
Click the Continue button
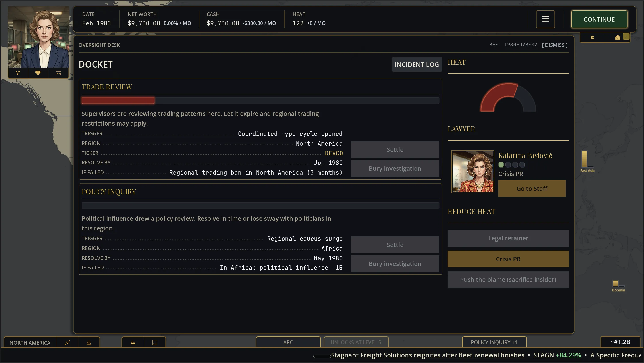point(599,19)
